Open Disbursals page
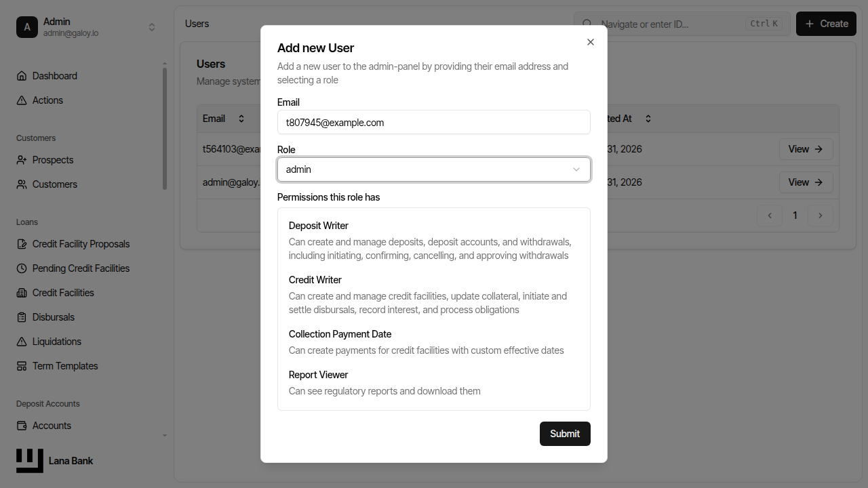Screen dimensions: 868x488 click(54, 317)
